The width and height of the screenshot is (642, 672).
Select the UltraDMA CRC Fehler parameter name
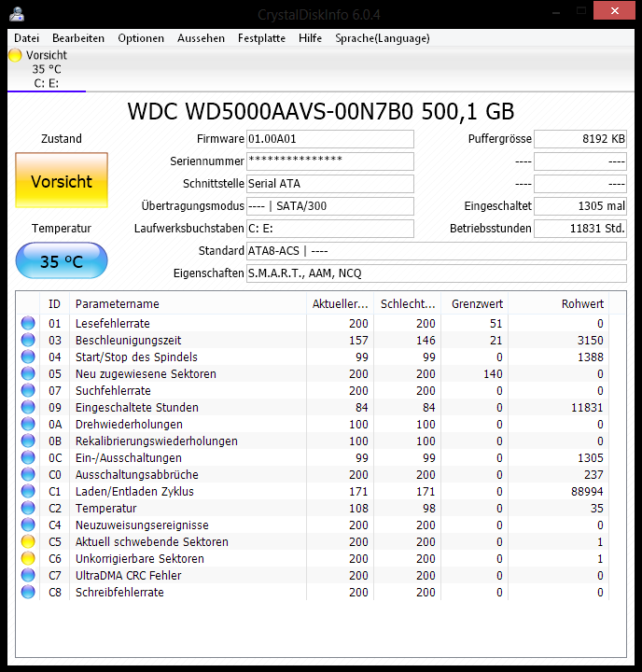(x=128, y=575)
